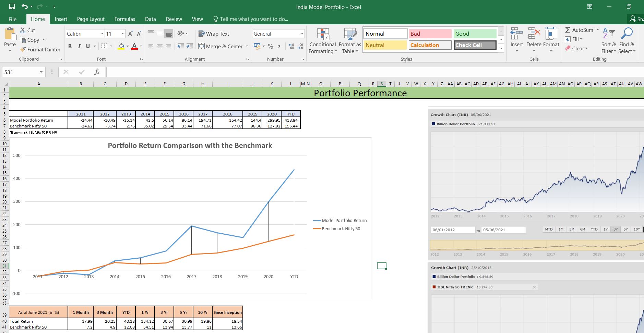Screen dimensions: 644x333
Task: Expand Merge & Center options arrow
Action: point(247,46)
